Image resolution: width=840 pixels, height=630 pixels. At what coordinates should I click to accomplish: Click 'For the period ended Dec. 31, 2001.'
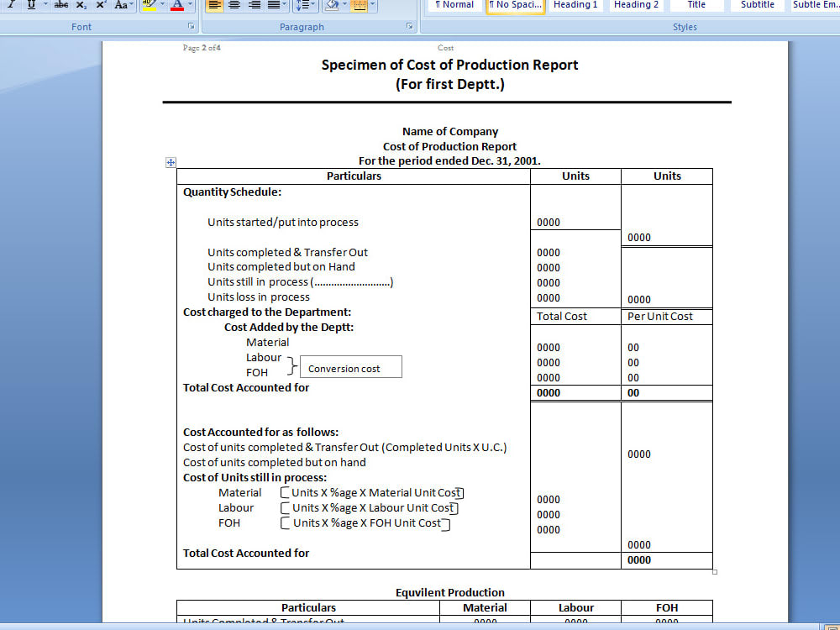(449, 161)
